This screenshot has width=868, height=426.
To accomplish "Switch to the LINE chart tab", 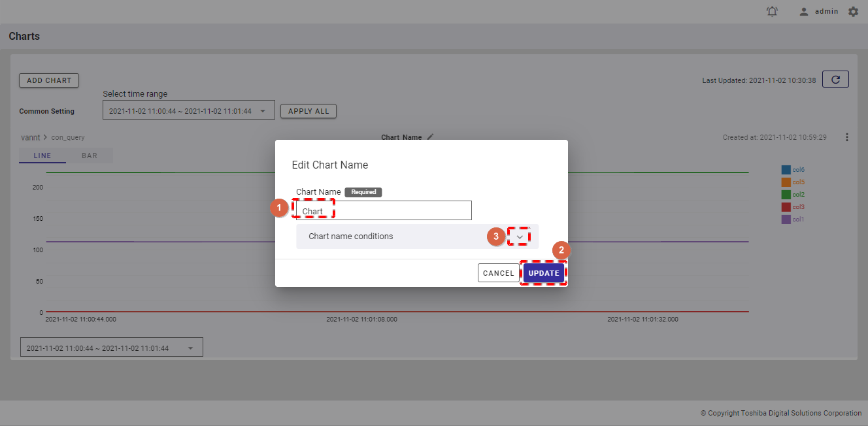I will tap(42, 156).
